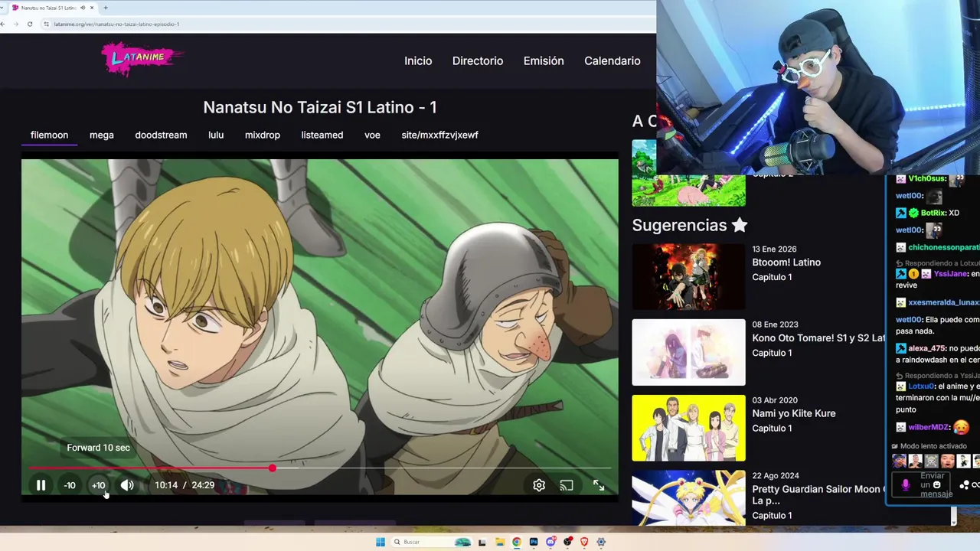Screen dimensions: 980x551
Task: Open Task View from the taskbar
Action: pos(482,542)
